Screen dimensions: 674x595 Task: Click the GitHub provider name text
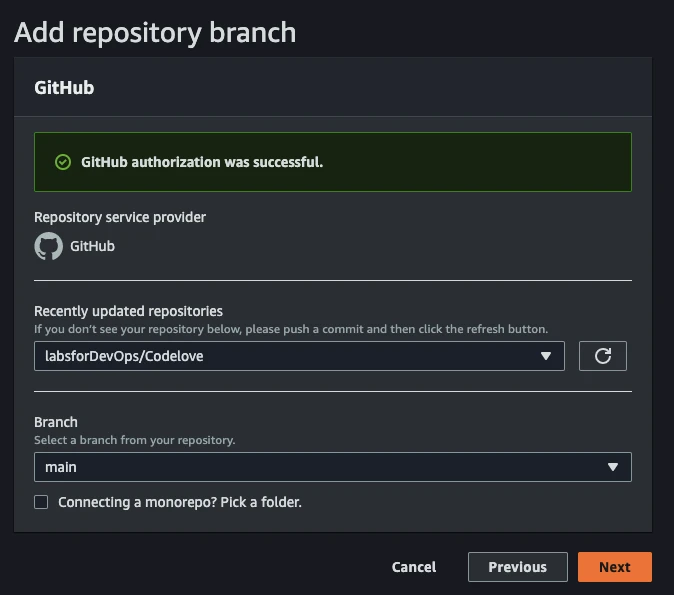coord(92,246)
